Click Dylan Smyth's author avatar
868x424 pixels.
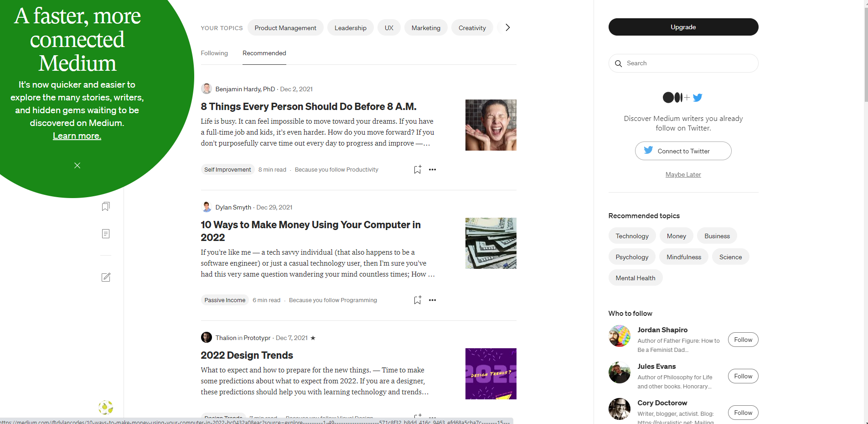(x=207, y=207)
